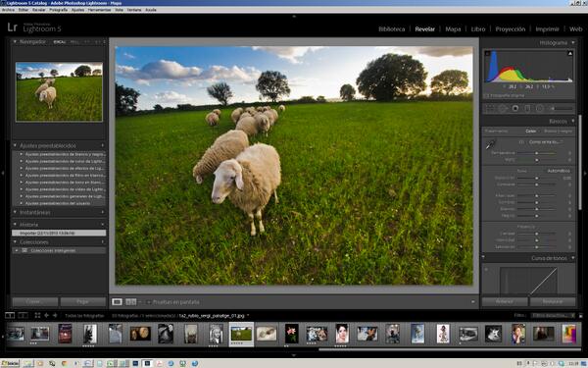Expand Colecciones inteligentes tree item
The width and height of the screenshot is (588, 368).
pos(16,250)
